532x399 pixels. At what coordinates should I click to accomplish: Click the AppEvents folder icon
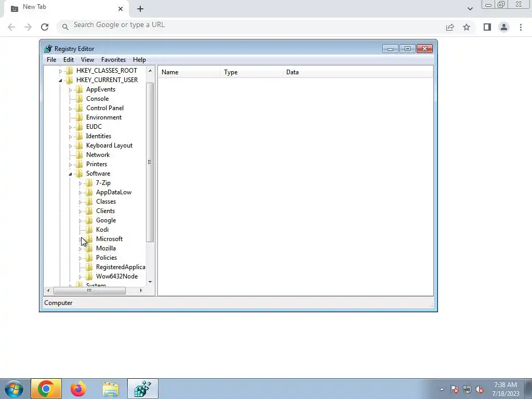coord(79,89)
